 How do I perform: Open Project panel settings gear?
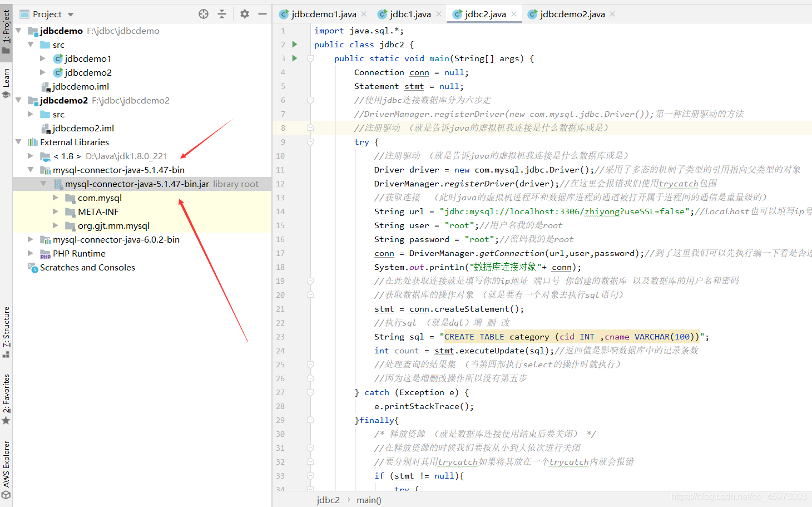[245, 14]
